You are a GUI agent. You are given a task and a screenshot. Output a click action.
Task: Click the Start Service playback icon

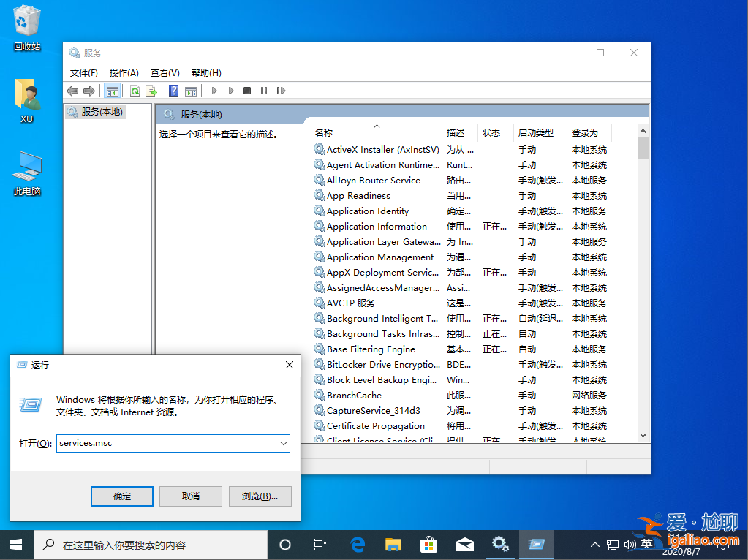tap(214, 91)
